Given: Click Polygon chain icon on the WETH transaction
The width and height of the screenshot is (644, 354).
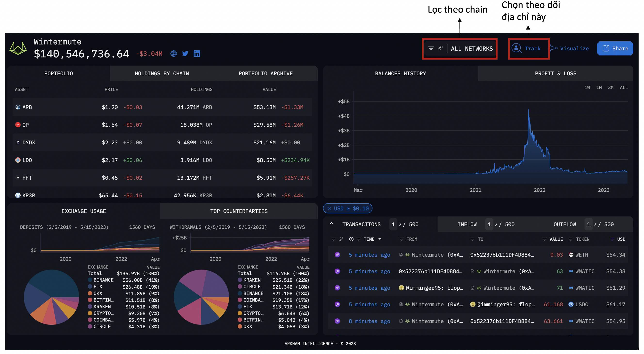Looking at the screenshot, I should pyautogui.click(x=337, y=255).
